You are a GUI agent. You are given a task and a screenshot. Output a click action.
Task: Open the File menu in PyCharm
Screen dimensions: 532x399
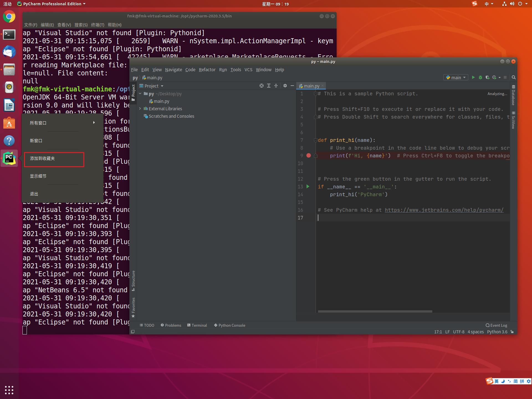click(x=134, y=70)
